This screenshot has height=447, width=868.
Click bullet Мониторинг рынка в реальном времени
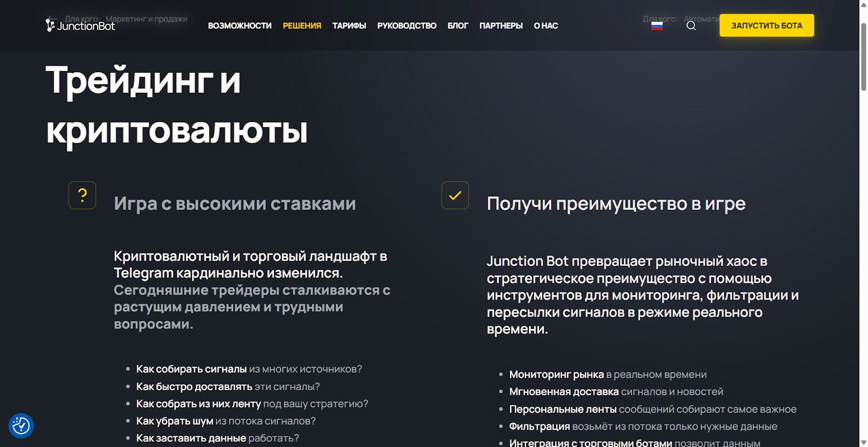pos(608,374)
